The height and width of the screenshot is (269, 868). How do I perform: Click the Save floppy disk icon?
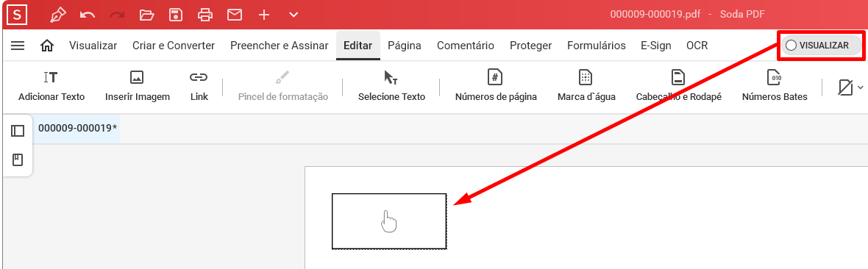pos(176,15)
